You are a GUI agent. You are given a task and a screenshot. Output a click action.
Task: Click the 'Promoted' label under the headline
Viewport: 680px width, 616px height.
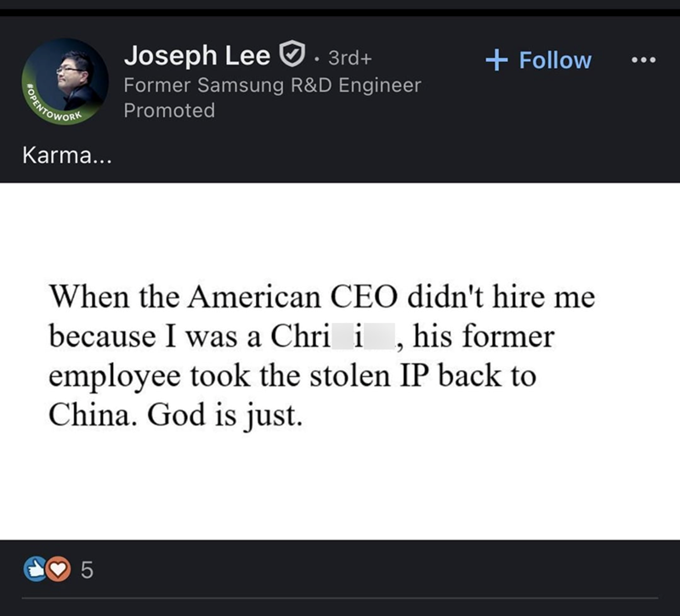coord(171,110)
